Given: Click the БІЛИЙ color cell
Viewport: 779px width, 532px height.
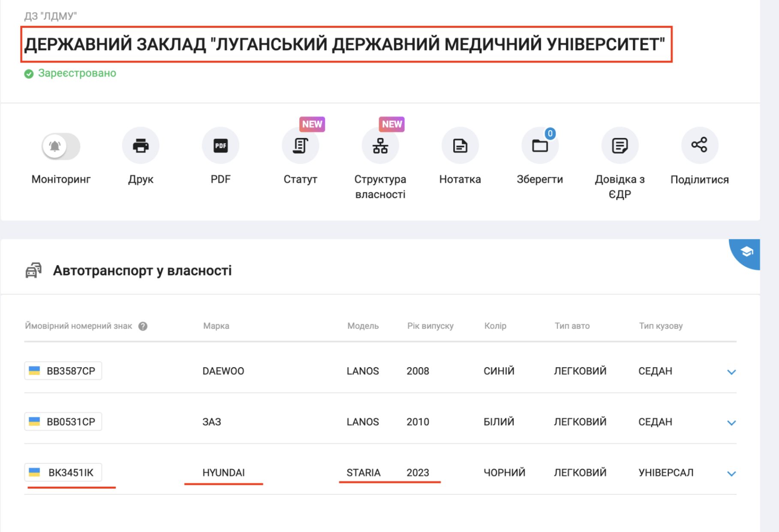Looking at the screenshot, I should 499,422.
